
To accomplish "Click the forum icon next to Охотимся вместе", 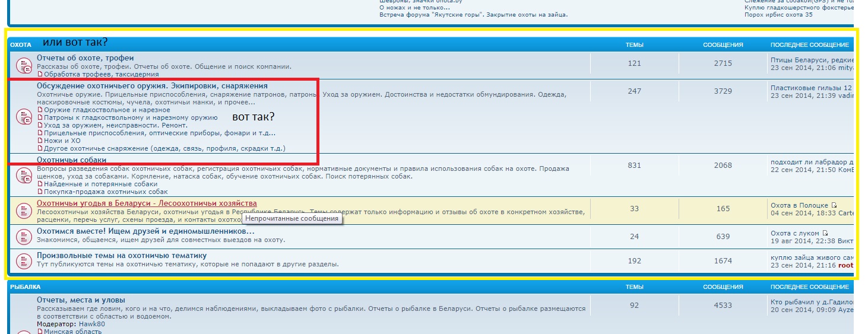I will (x=23, y=236).
